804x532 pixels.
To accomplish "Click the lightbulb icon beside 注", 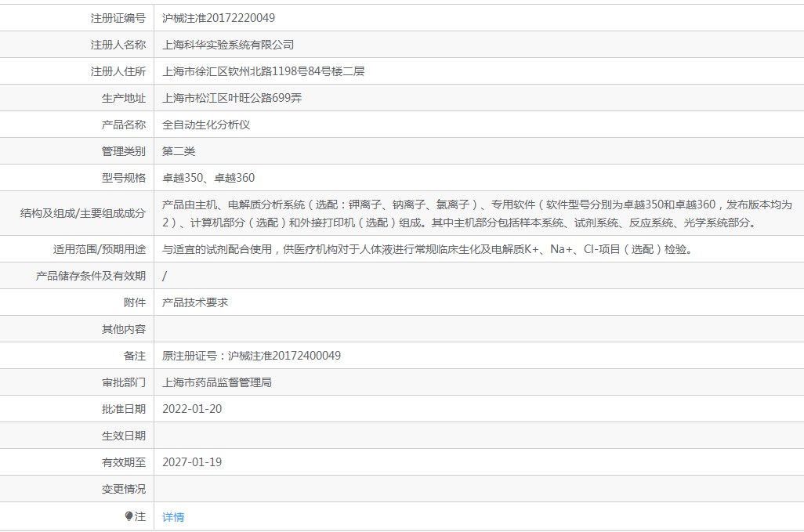I will click(x=129, y=516).
